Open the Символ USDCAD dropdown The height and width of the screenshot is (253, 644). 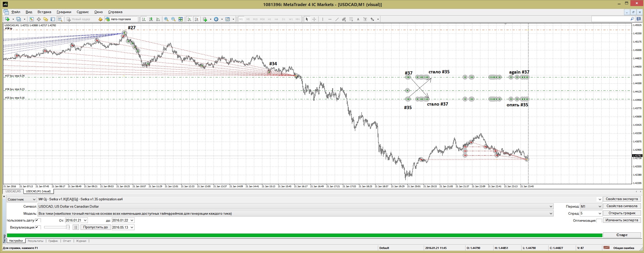click(x=295, y=206)
